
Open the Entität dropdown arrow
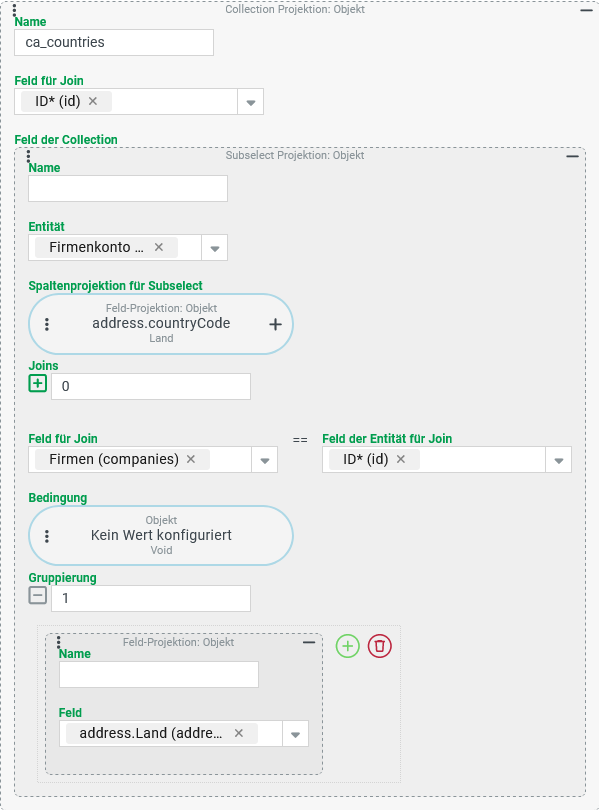215,248
